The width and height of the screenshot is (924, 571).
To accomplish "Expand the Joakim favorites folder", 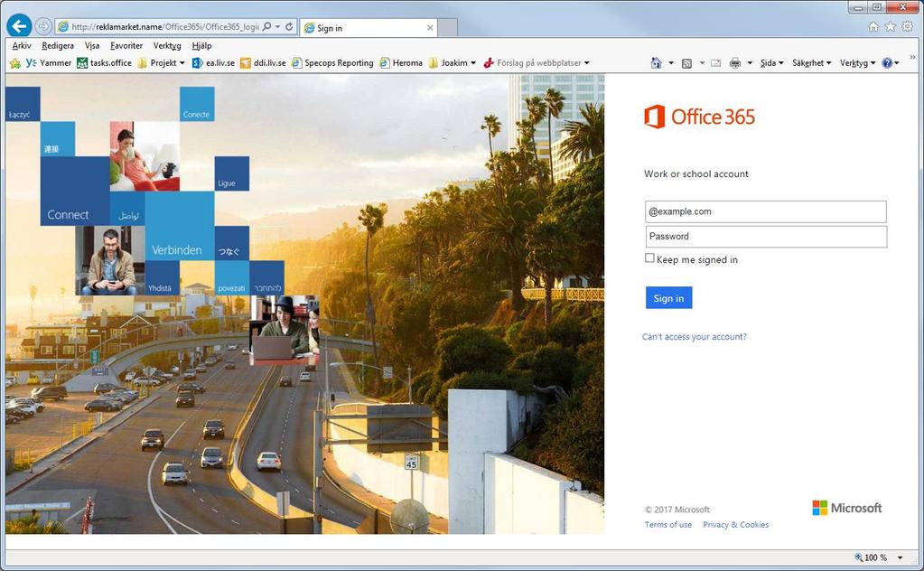I will tap(452, 63).
